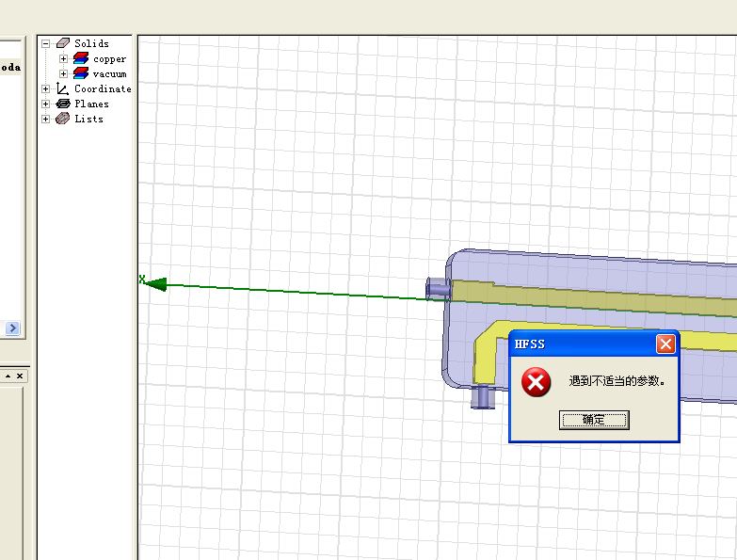Click the Coordinate systems axis icon
Image resolution: width=737 pixels, height=560 pixels.
62,88
